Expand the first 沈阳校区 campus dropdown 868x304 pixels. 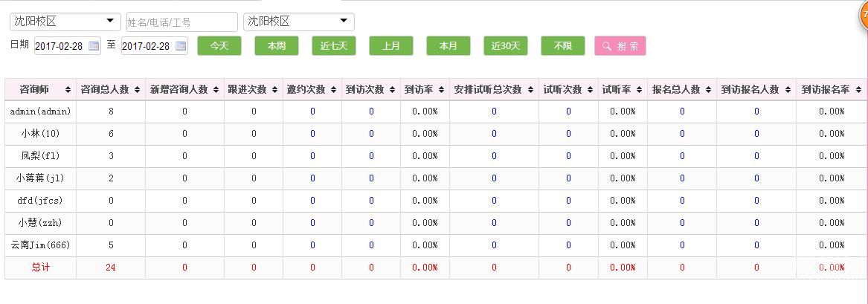tap(65, 22)
